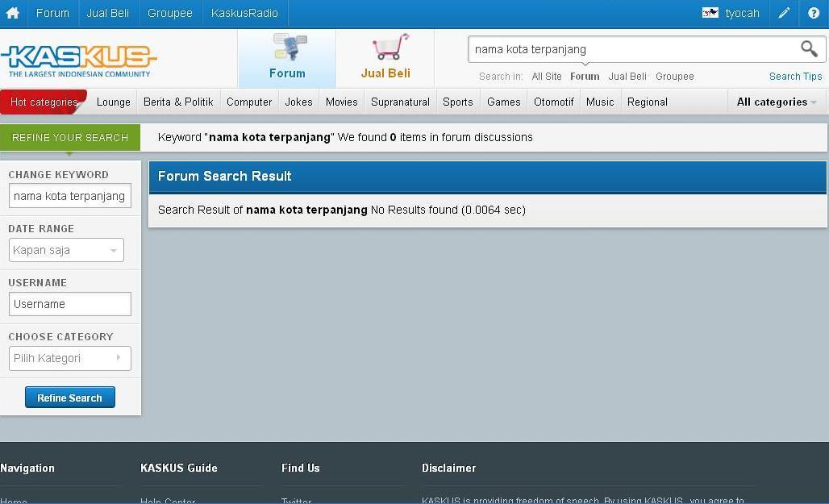The image size is (829, 504).
Task: Click REFINE YOUR SEARCH header
Action: pyautogui.click(x=70, y=138)
